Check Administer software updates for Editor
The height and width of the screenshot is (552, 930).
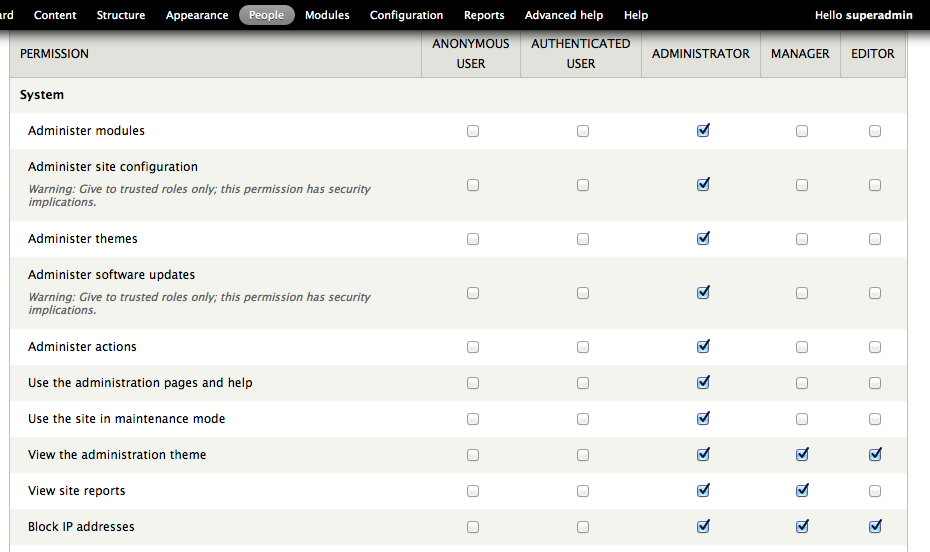[x=875, y=293]
